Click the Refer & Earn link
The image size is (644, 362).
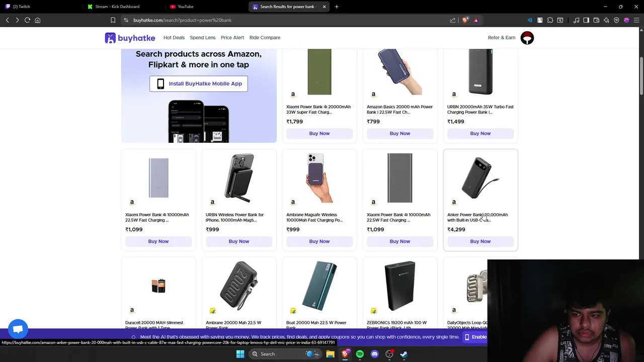tap(502, 38)
